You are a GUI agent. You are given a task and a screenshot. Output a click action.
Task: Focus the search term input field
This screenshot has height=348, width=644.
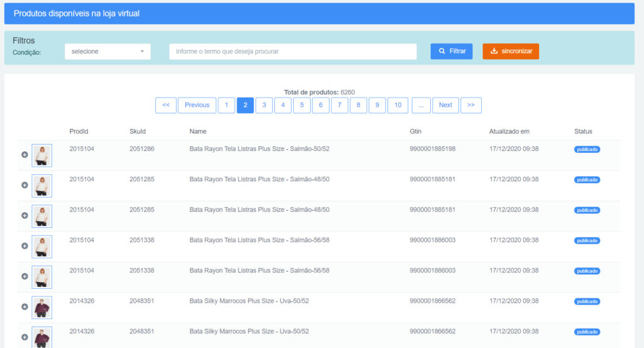[x=293, y=52]
